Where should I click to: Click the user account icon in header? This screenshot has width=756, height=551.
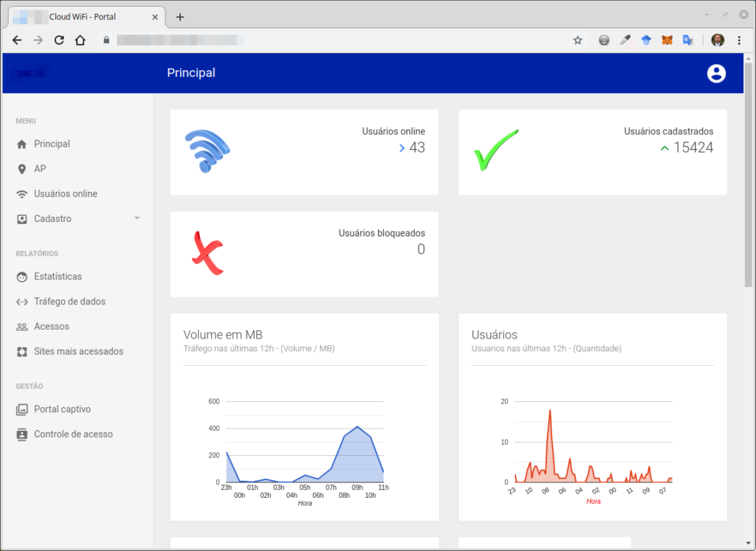716,73
